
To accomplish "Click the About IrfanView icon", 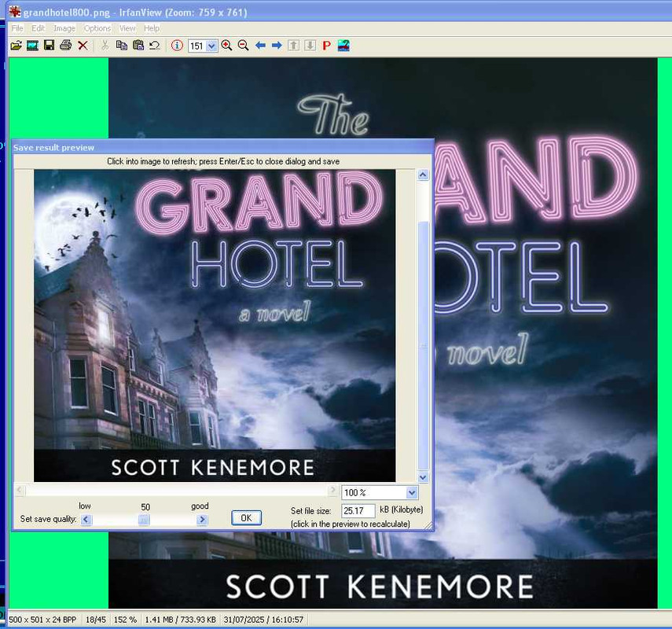I will click(x=343, y=46).
